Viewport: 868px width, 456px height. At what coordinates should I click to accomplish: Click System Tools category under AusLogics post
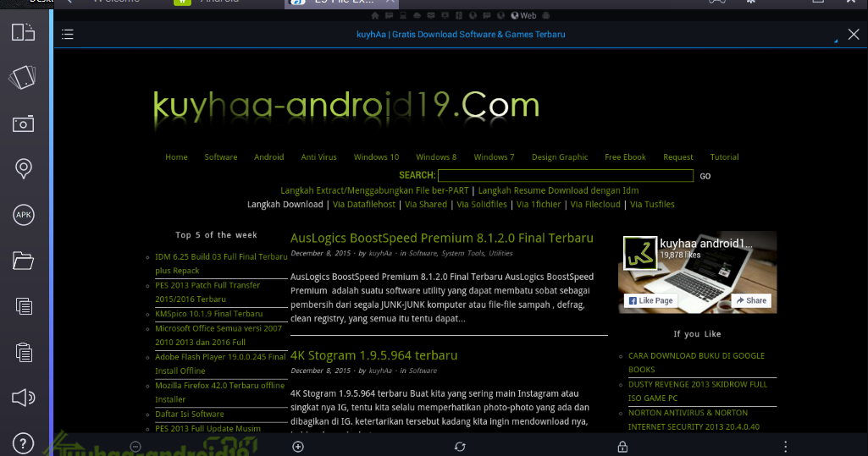coord(462,253)
